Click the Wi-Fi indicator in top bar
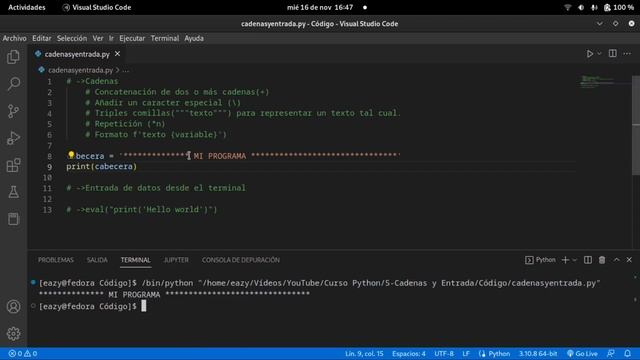Image resolution: width=640 pixels, height=360 pixels. pyautogui.click(x=567, y=7)
